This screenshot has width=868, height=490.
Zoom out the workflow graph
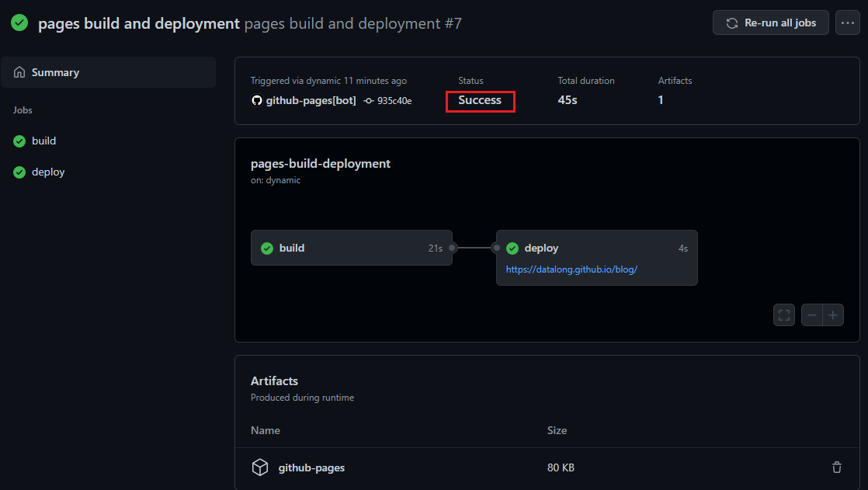tap(811, 315)
